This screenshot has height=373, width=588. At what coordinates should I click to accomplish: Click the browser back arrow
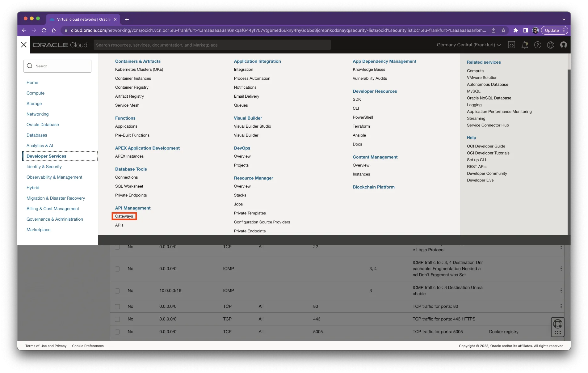(x=24, y=30)
